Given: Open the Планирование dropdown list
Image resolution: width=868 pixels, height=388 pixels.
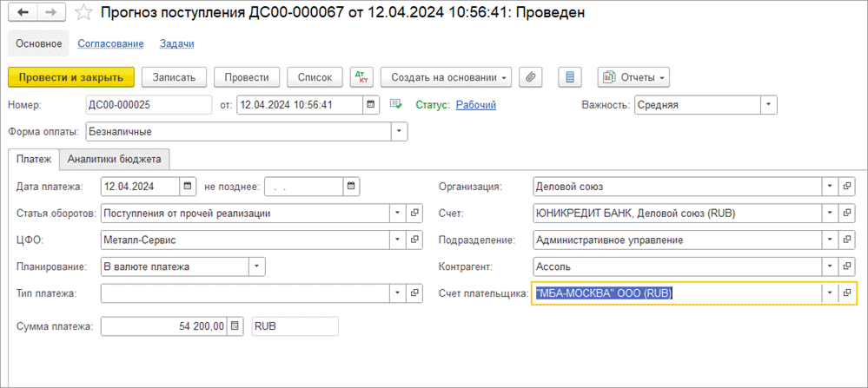Looking at the screenshot, I should point(256,266).
